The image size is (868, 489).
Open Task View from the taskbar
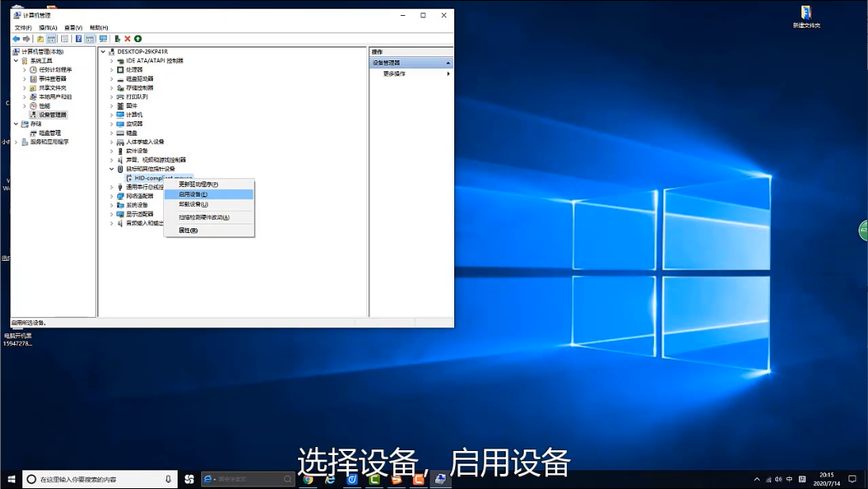point(189,479)
